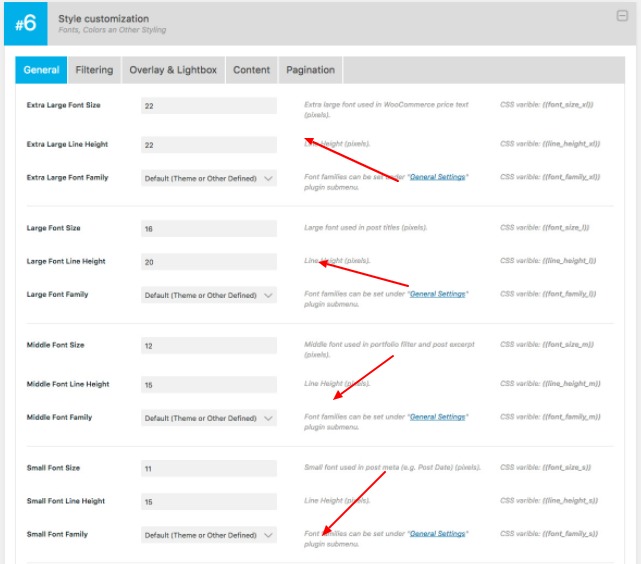Open General Settings link in Large Font Family row
The height and width of the screenshot is (564, 641).
click(437, 294)
